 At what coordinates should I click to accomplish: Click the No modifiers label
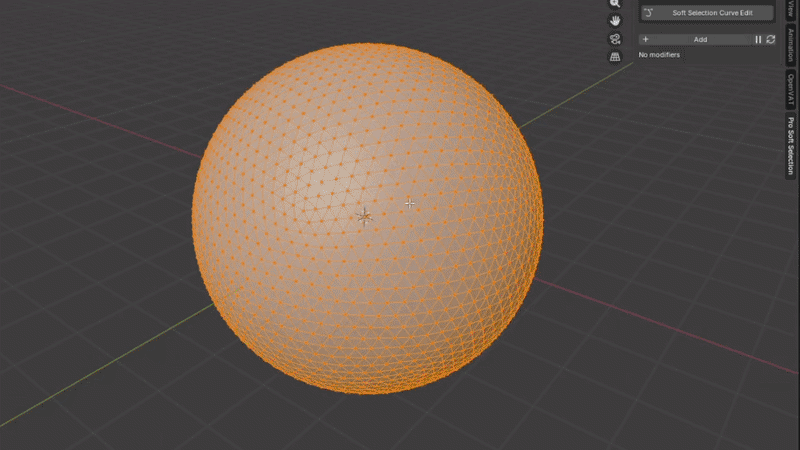(x=659, y=55)
